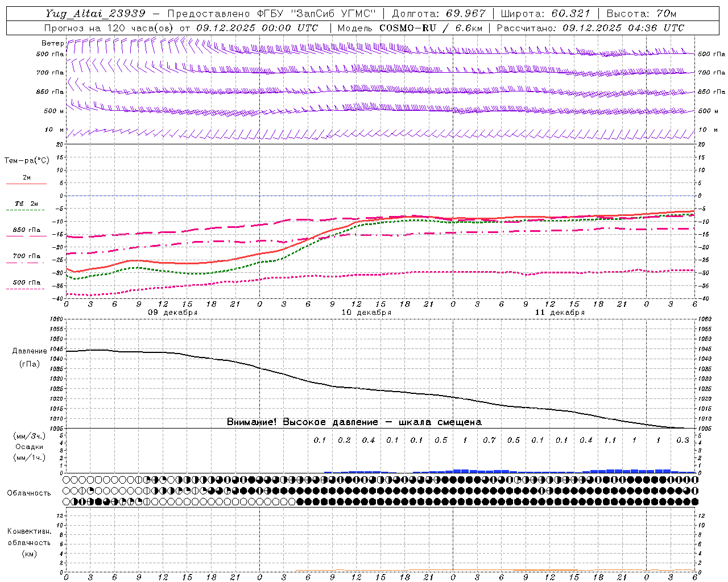Select the provider text ФГБУ "ЗапСиб УГМС"

(x=318, y=14)
